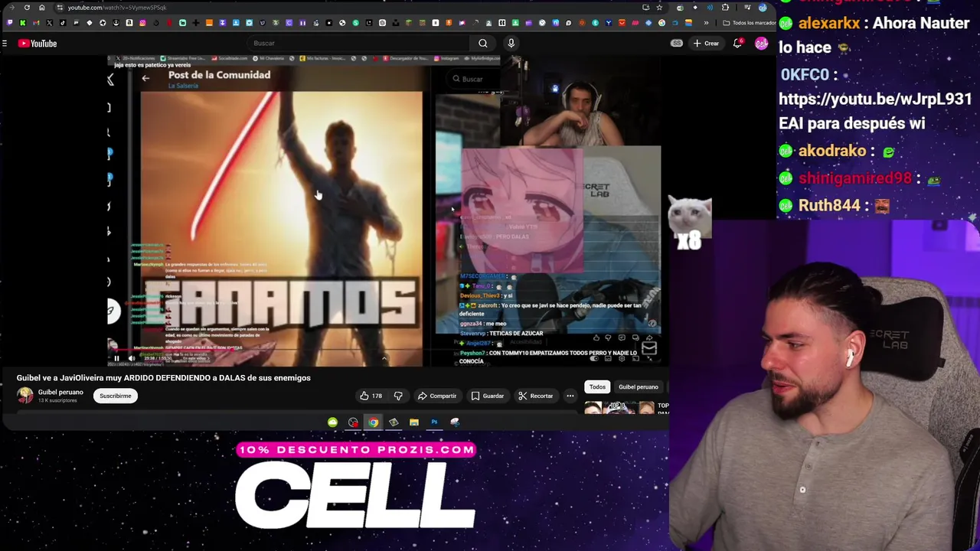Toggle fullscreen with the player corner icon
This screenshot has height=551, width=980.
point(649,358)
